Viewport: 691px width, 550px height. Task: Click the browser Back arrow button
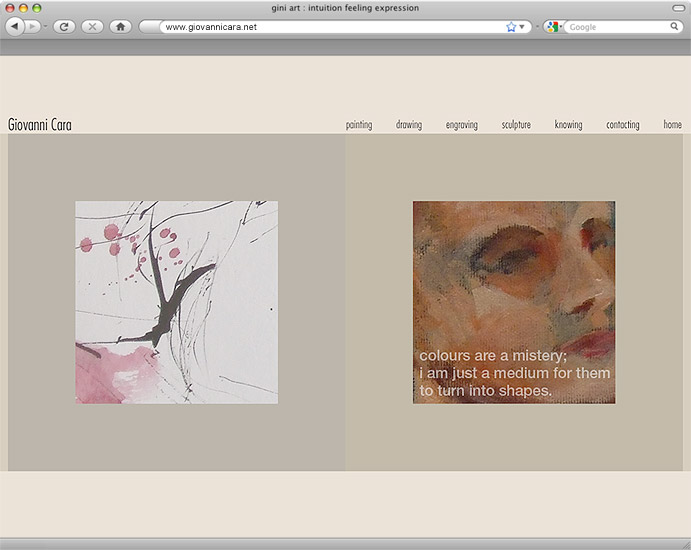point(15,26)
